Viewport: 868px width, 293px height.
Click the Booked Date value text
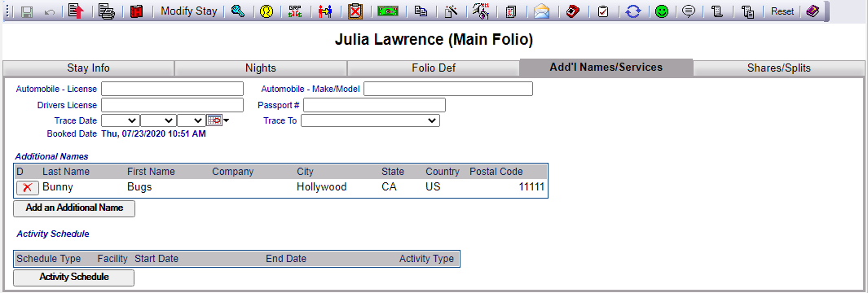[x=154, y=133]
